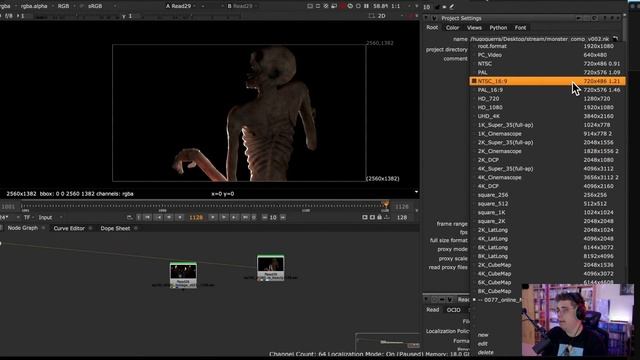The height and width of the screenshot is (360, 640).
Task: Toggle the proxy mode icon in viewer toolbar
Action: tap(334, 6)
